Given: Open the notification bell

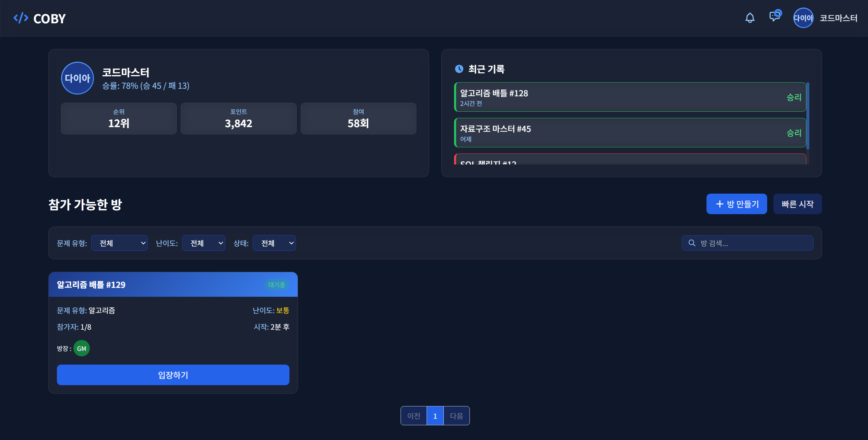Looking at the screenshot, I should 750,18.
